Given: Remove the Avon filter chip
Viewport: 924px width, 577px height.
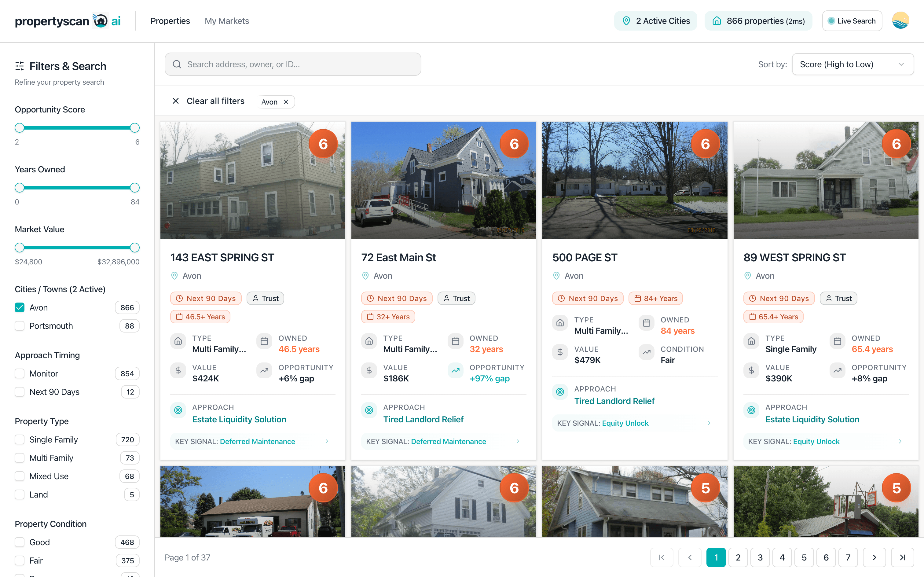Looking at the screenshot, I should [286, 102].
